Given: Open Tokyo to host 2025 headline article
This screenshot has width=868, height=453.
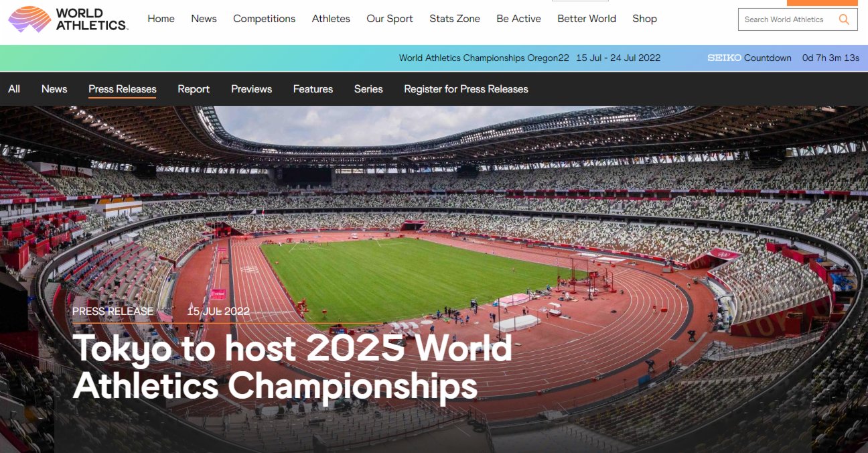Looking at the screenshot, I should click(x=292, y=367).
